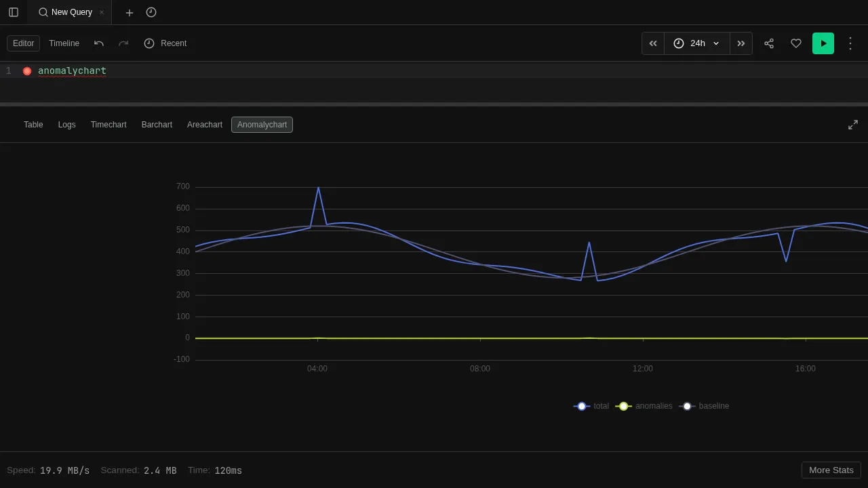Open query history via clock icon
The height and width of the screenshot is (488, 868).
click(151, 12)
